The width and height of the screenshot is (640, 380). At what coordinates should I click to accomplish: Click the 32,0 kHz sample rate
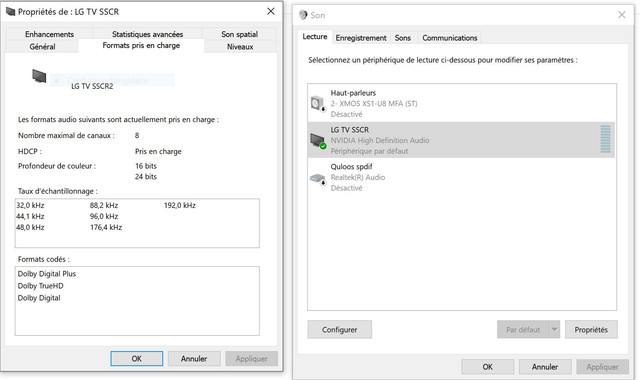pos(30,205)
